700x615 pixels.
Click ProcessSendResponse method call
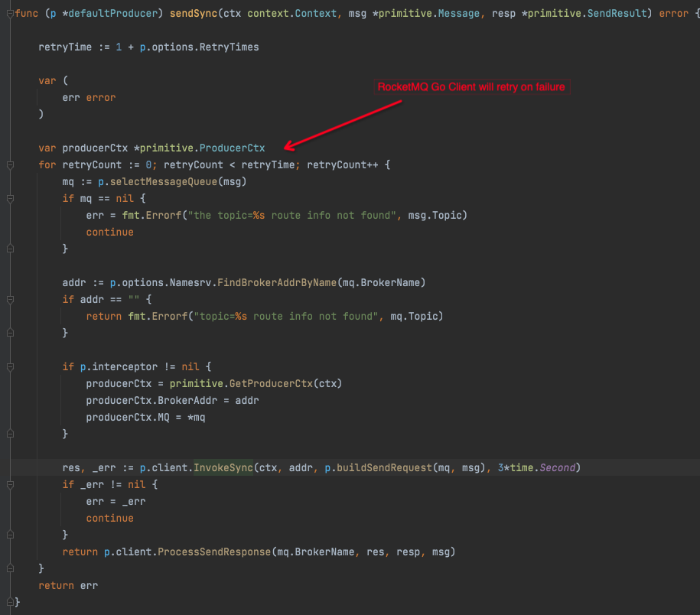pos(214,552)
